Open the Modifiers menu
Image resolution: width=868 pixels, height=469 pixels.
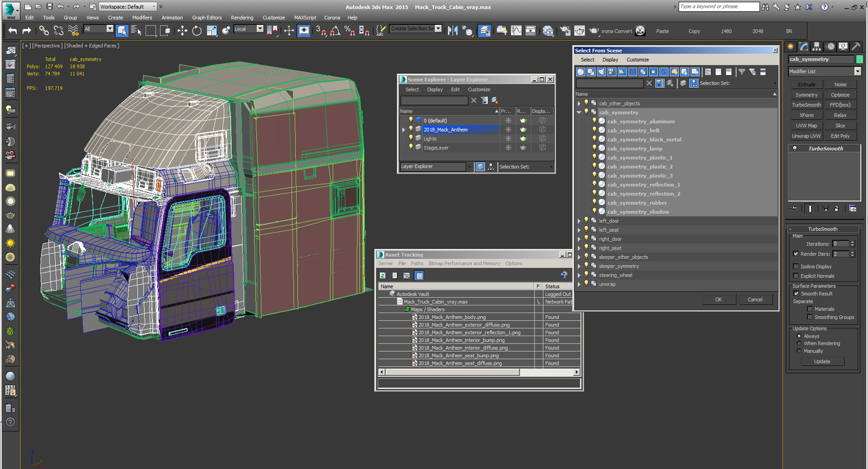point(142,18)
